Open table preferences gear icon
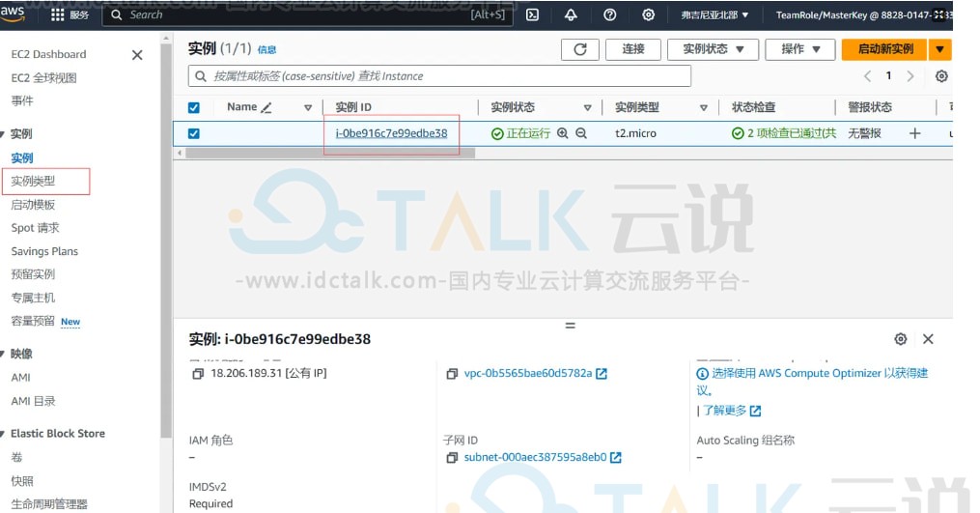The width and height of the screenshot is (980, 513). tap(941, 76)
